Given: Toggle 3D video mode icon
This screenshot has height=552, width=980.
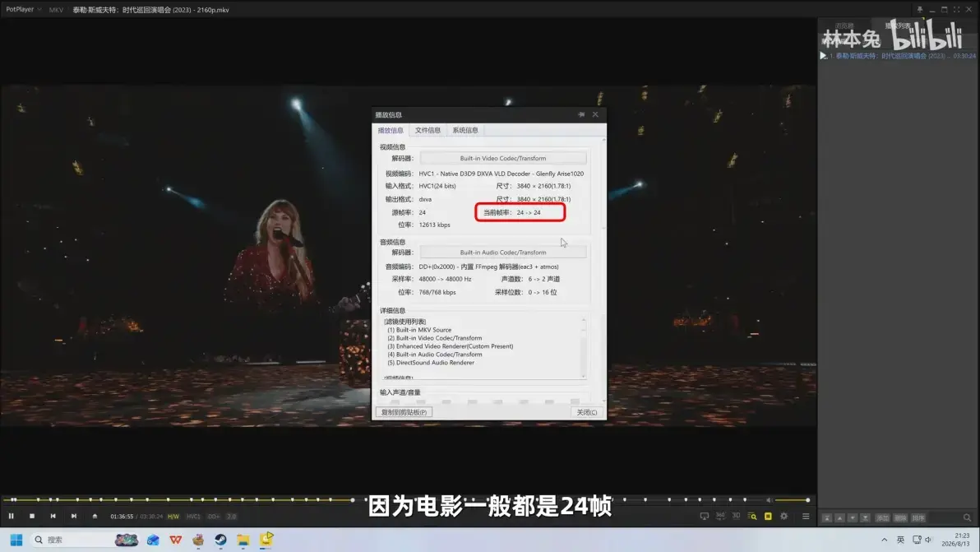Looking at the screenshot, I should pos(736,517).
